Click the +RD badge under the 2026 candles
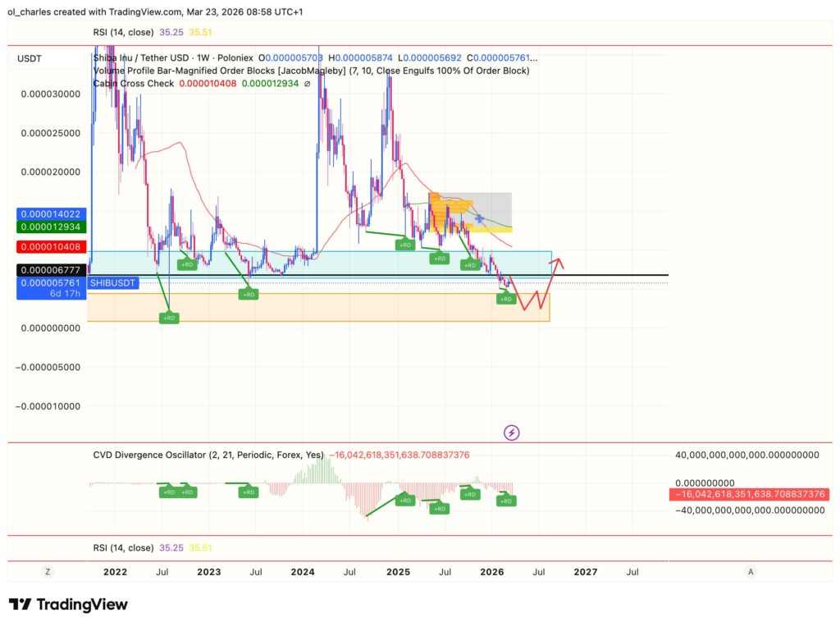Image resolution: width=840 pixels, height=627 pixels. (504, 299)
